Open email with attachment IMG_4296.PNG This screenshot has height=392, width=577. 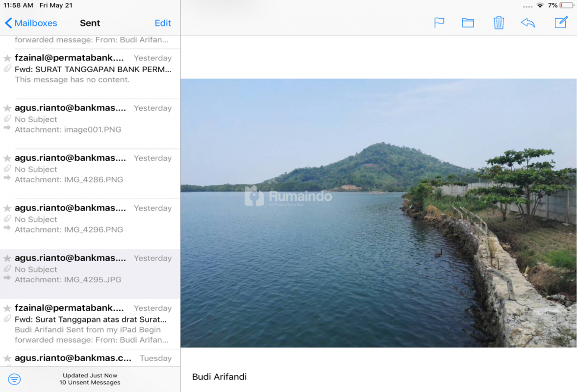[x=93, y=219]
